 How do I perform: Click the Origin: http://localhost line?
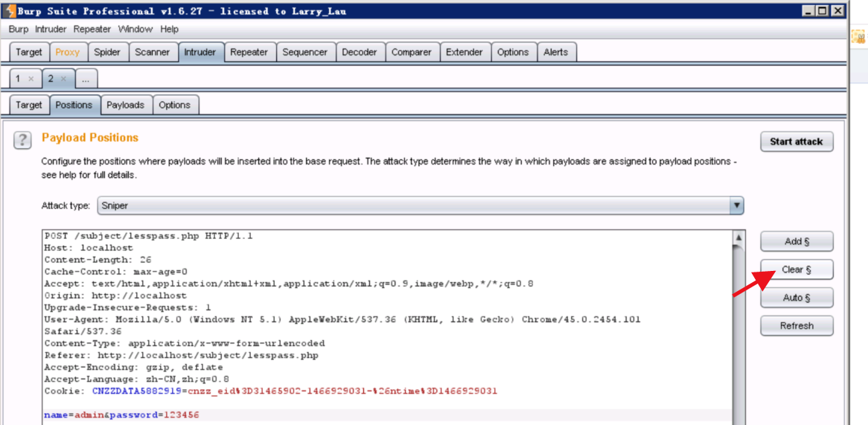(115, 295)
